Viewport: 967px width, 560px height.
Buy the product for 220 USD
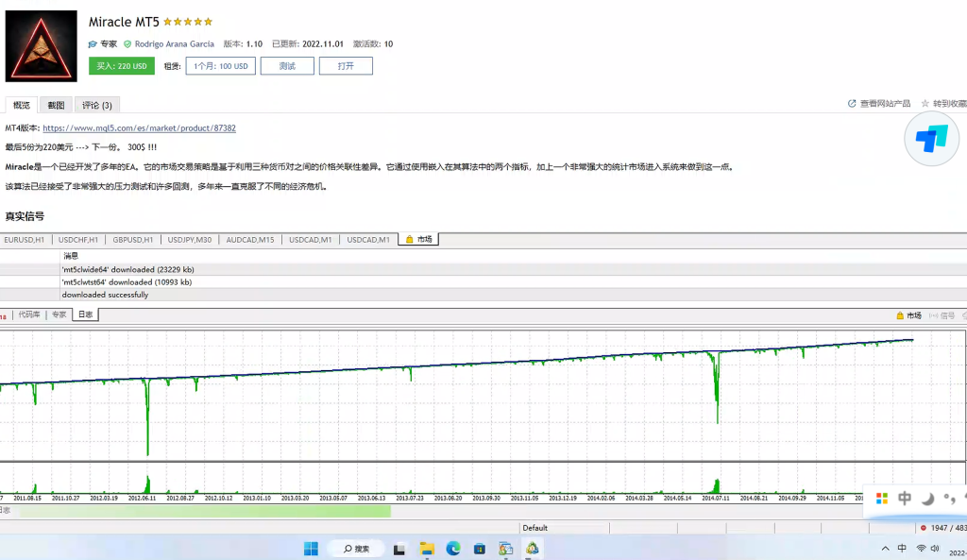click(x=122, y=66)
